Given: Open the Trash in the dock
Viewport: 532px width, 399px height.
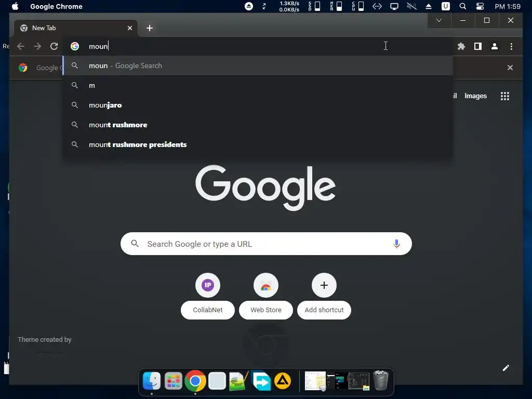Looking at the screenshot, I should point(381,381).
